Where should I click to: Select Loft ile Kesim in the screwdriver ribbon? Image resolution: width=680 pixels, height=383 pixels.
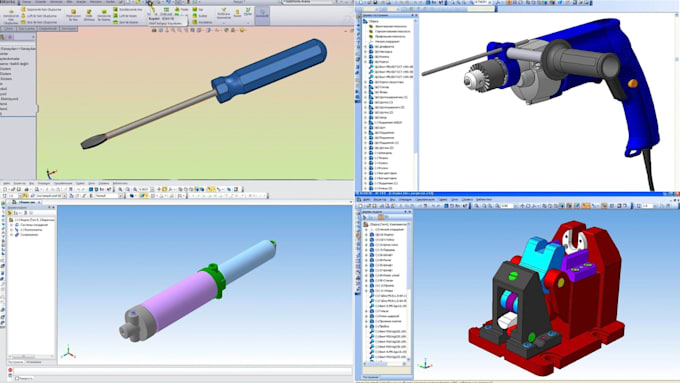pos(125,16)
